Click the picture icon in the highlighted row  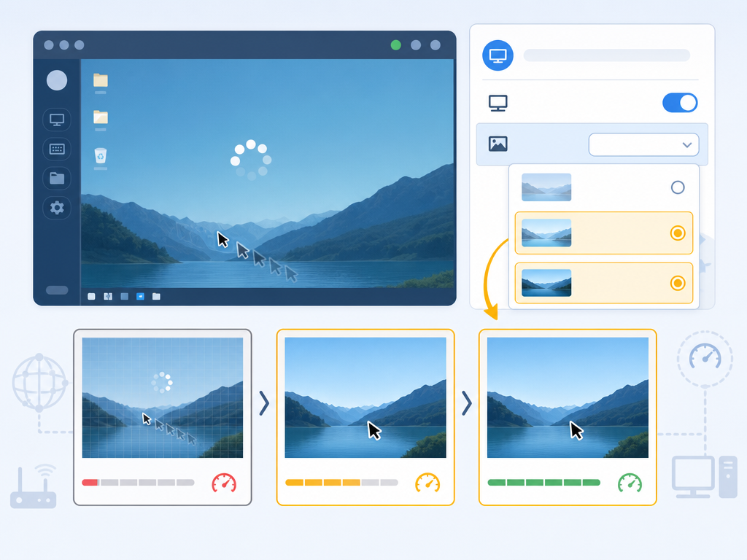[x=498, y=144]
